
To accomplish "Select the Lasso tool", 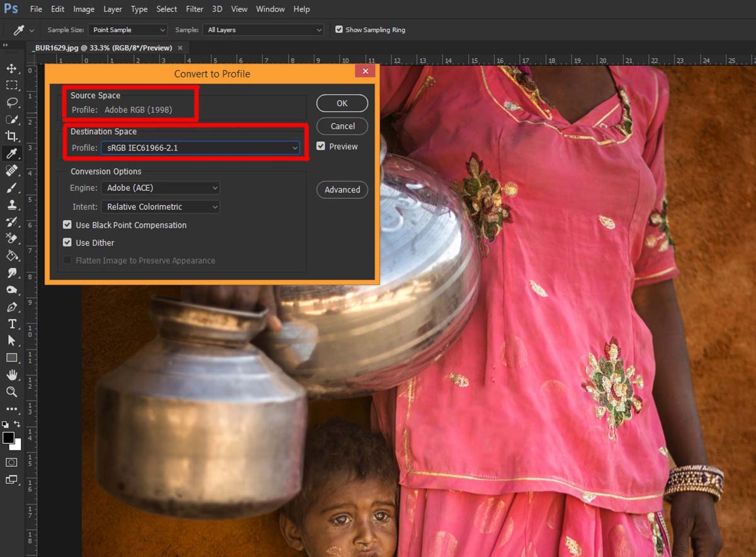I will pyautogui.click(x=11, y=102).
